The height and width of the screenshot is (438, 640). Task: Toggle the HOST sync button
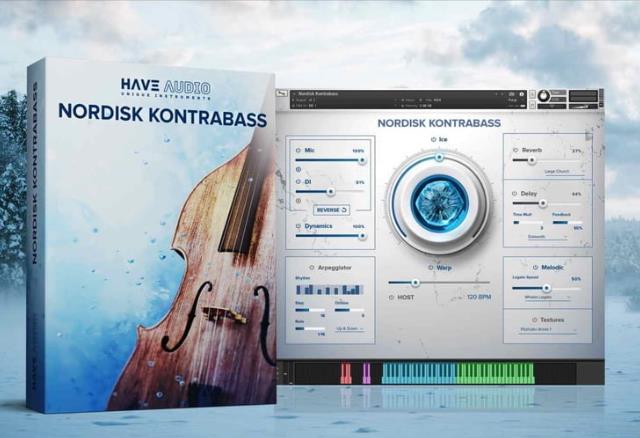pyautogui.click(x=391, y=298)
